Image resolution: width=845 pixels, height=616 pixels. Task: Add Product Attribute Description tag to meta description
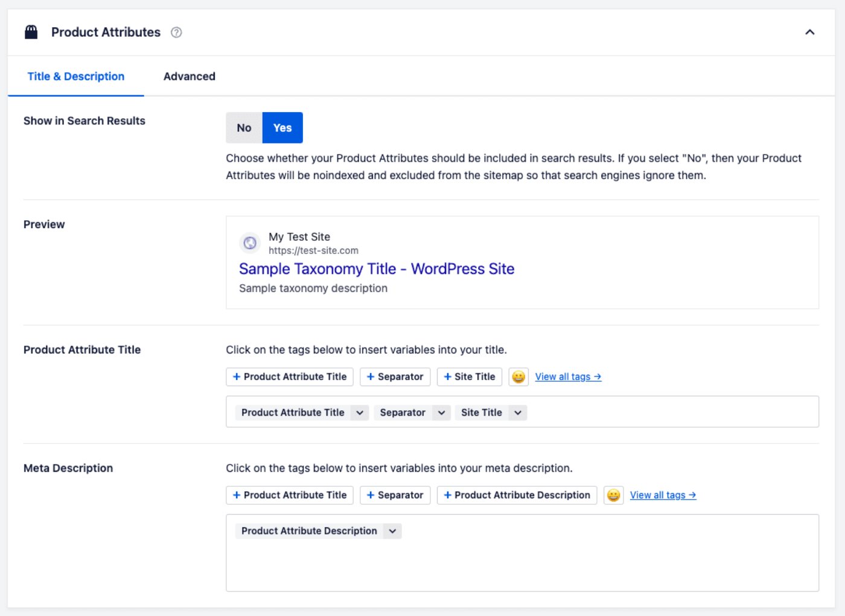pyautogui.click(x=517, y=495)
